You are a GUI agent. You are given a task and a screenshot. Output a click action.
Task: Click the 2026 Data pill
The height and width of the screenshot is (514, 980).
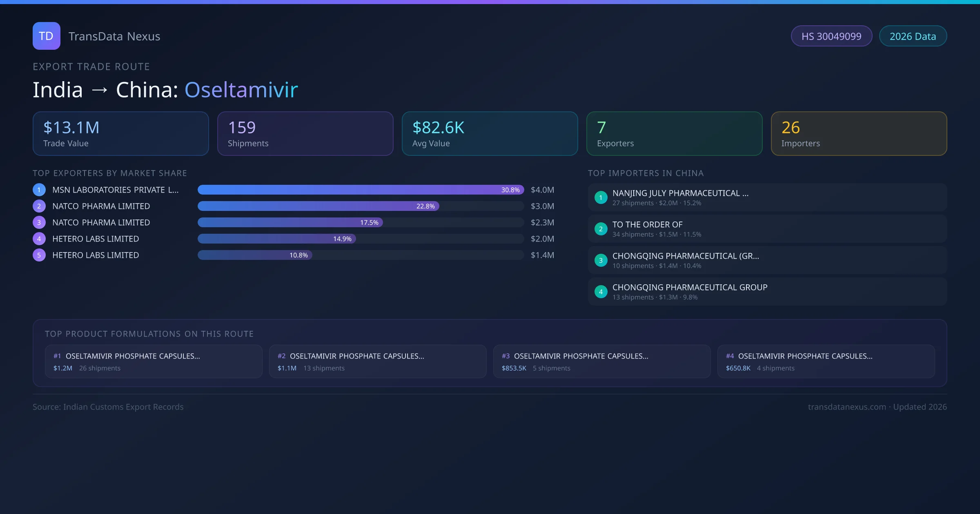pos(913,36)
